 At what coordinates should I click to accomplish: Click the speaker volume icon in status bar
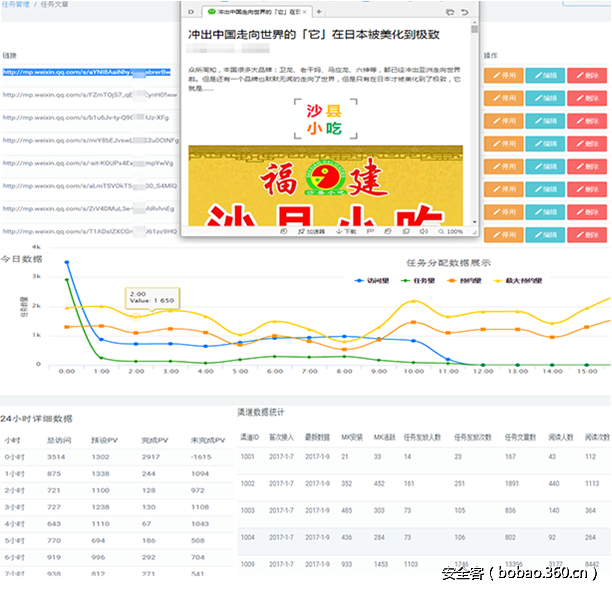(423, 230)
